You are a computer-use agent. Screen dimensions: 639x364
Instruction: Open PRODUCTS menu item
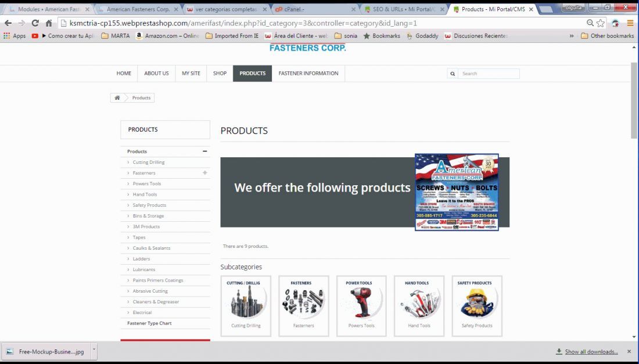pyautogui.click(x=252, y=73)
